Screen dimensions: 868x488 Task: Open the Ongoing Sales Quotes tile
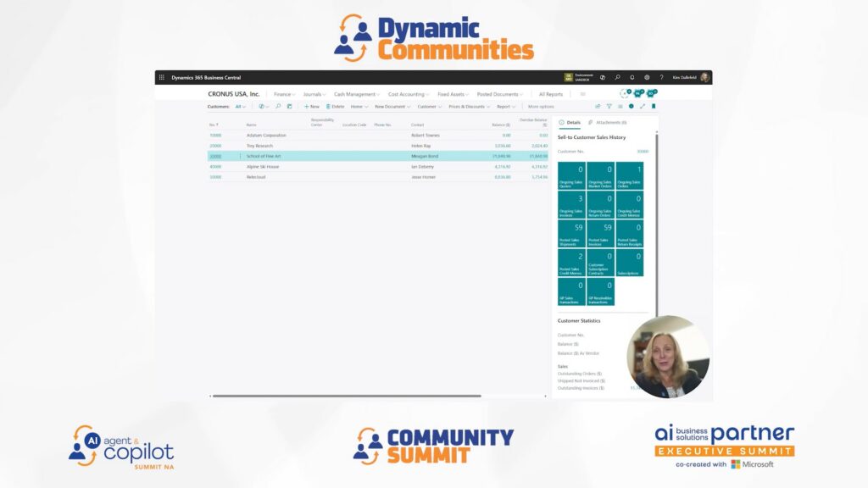click(571, 176)
